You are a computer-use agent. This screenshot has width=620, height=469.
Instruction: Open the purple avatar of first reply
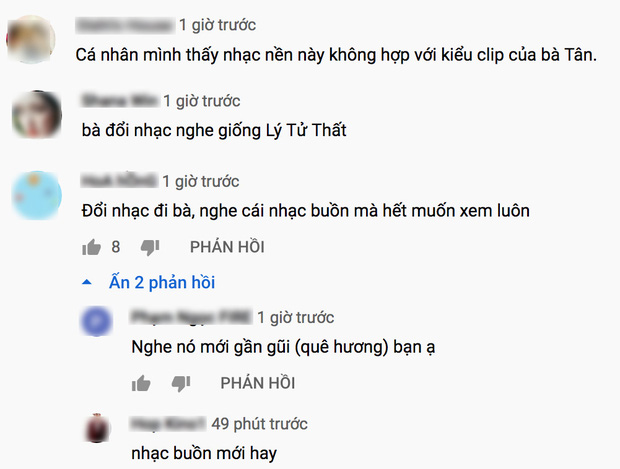coord(97,321)
